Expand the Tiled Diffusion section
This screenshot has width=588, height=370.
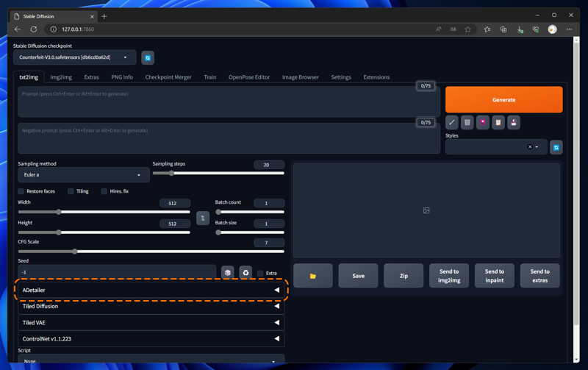point(151,306)
